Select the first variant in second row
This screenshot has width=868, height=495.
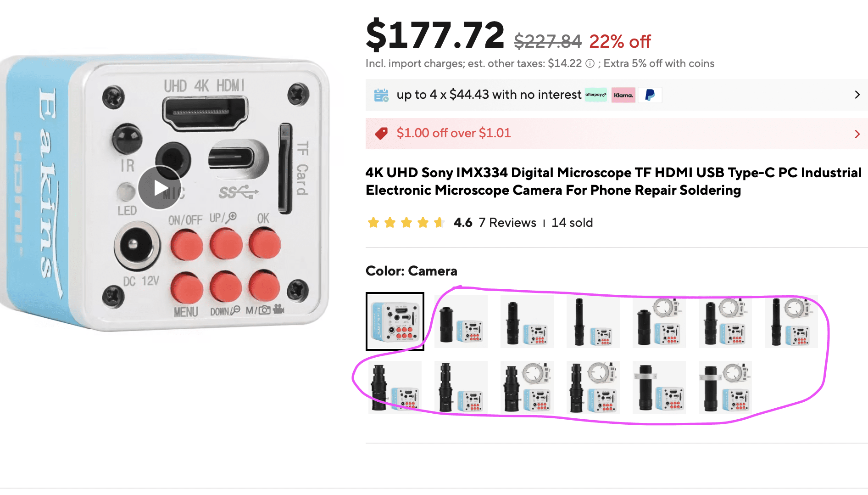395,388
